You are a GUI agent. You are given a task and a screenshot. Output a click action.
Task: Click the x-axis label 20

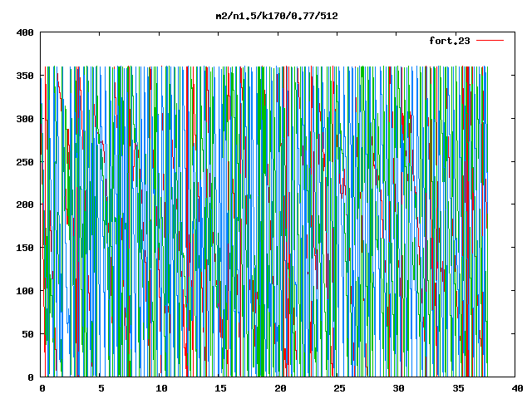[x=280, y=388]
